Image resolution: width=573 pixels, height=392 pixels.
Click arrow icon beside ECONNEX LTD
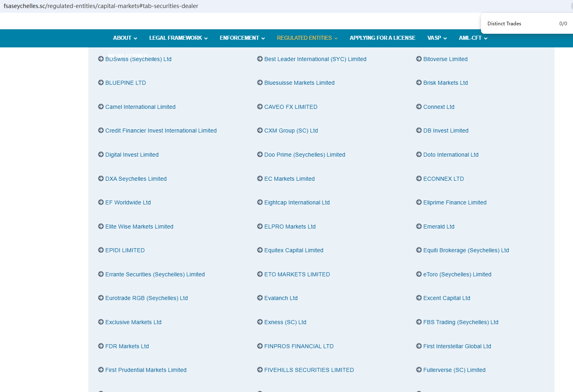click(419, 179)
